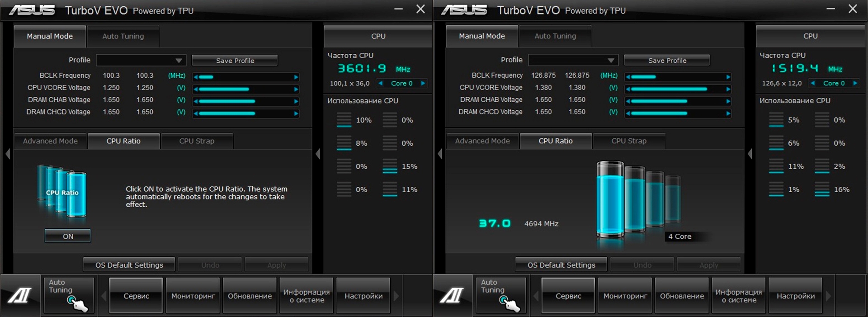Open Auto Tuning launcher in right window bottom bar
Image resolution: width=868 pixels, height=317 pixels.
coord(500,295)
